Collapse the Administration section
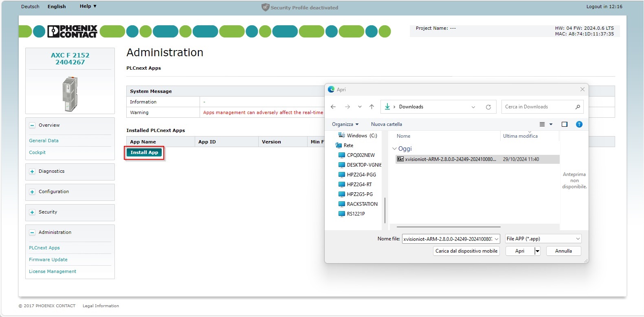This screenshot has width=644, height=317. pyautogui.click(x=32, y=233)
